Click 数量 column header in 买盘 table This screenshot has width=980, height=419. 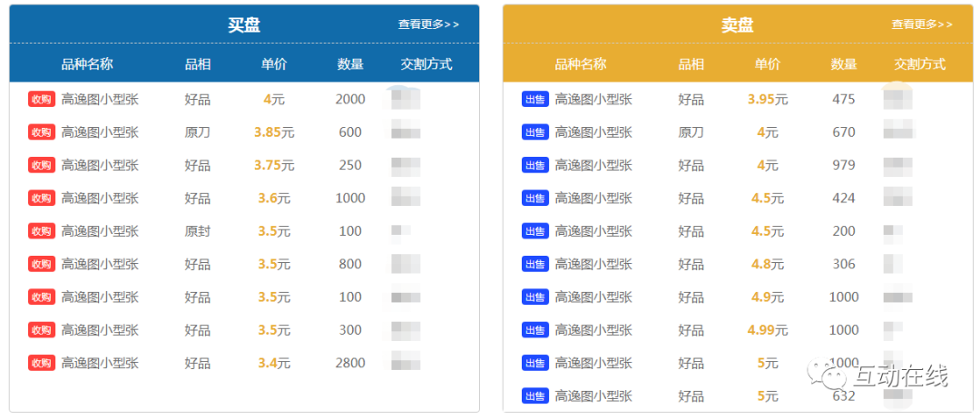350,63
